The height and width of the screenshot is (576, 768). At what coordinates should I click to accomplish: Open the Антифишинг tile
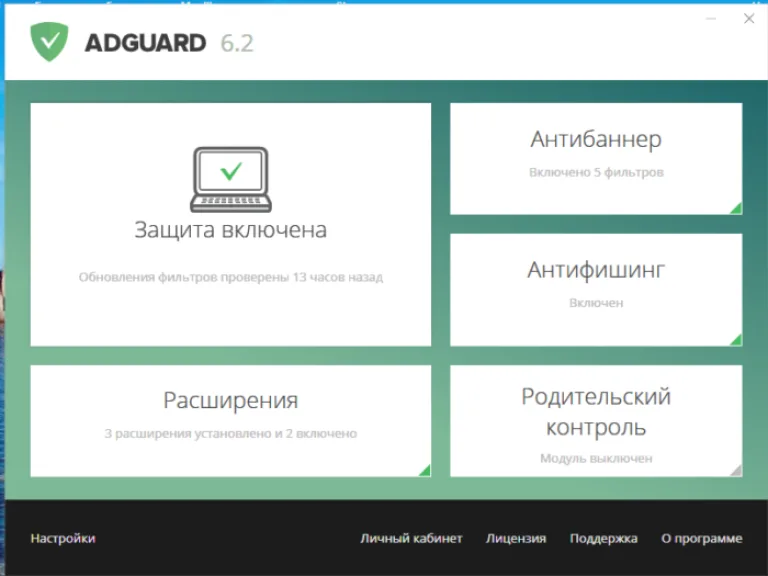[x=596, y=290]
